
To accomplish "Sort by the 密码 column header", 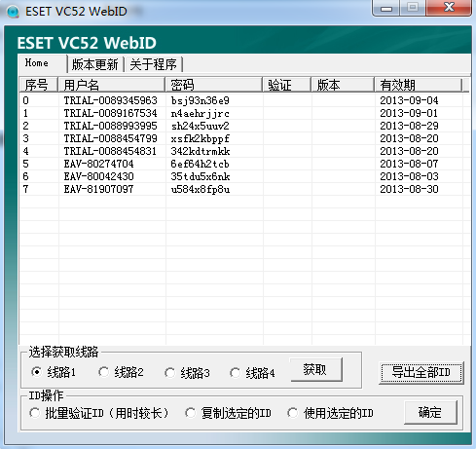I will [214, 85].
